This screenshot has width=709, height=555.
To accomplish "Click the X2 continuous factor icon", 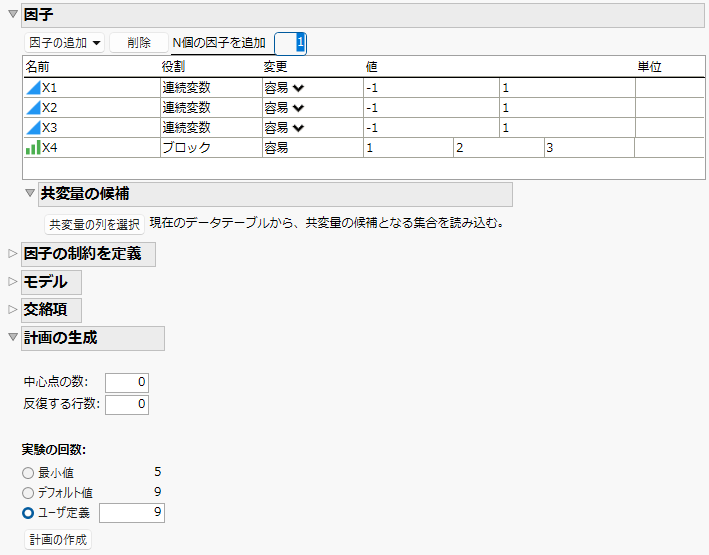I will 33,108.
